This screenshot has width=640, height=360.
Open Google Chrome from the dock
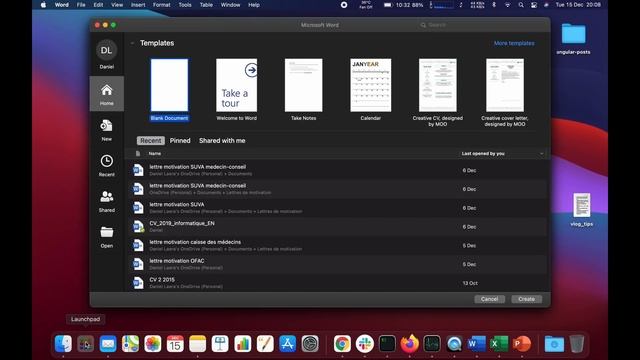click(342, 344)
